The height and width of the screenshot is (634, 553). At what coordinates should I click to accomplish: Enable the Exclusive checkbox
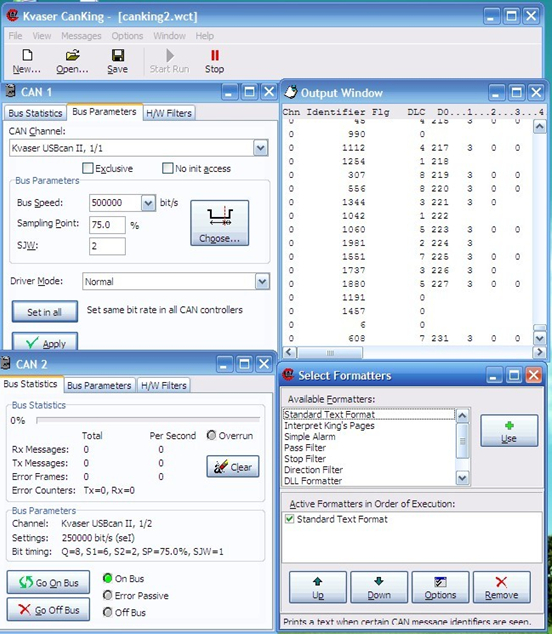[88, 168]
